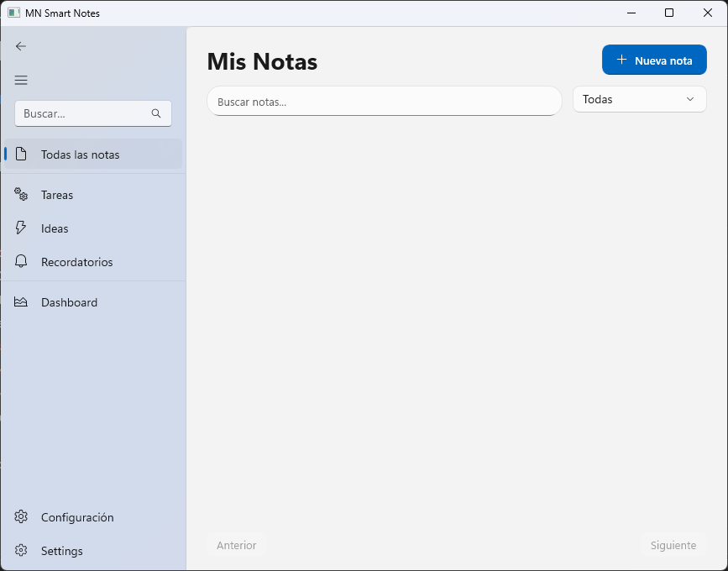Open the Recordatorios section
This screenshot has width=728, height=571.
[x=93, y=262]
